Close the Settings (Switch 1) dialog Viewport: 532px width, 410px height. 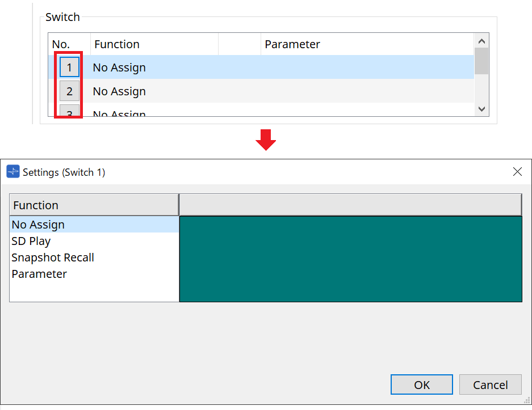pos(517,172)
